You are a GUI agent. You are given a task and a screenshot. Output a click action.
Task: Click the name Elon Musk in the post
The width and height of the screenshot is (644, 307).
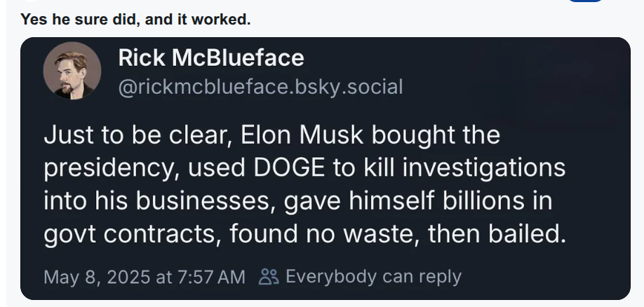[x=302, y=135]
